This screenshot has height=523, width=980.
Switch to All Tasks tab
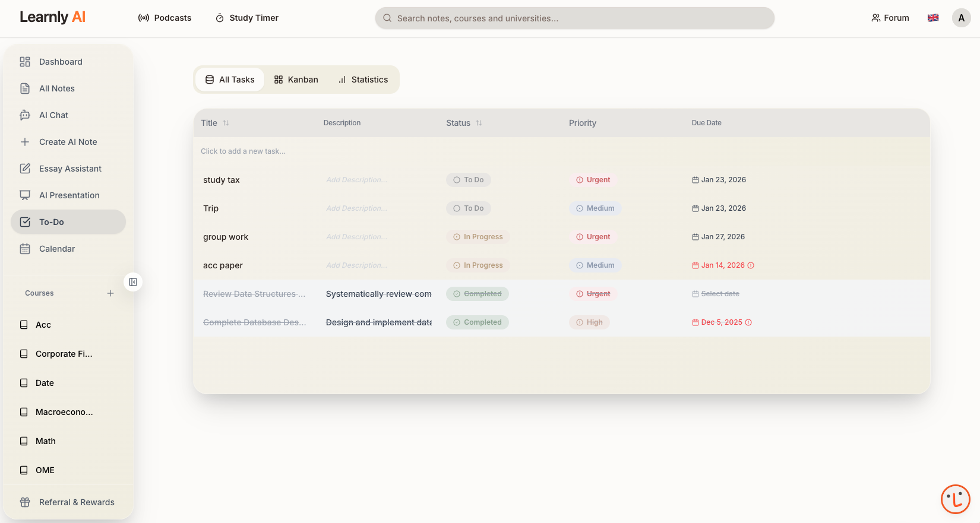(x=230, y=80)
